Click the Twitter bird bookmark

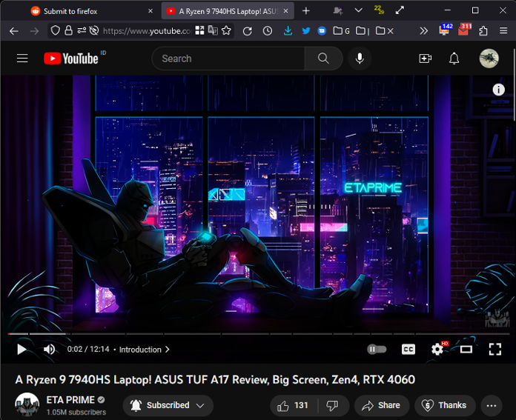point(306,31)
